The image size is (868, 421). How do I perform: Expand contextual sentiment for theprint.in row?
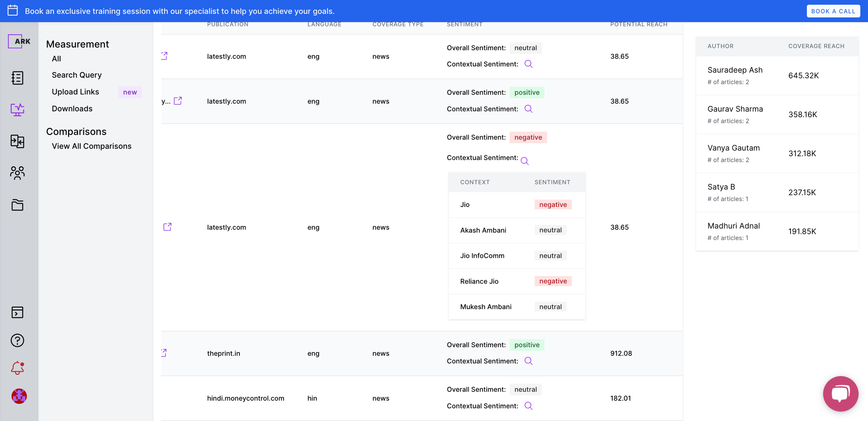point(528,361)
